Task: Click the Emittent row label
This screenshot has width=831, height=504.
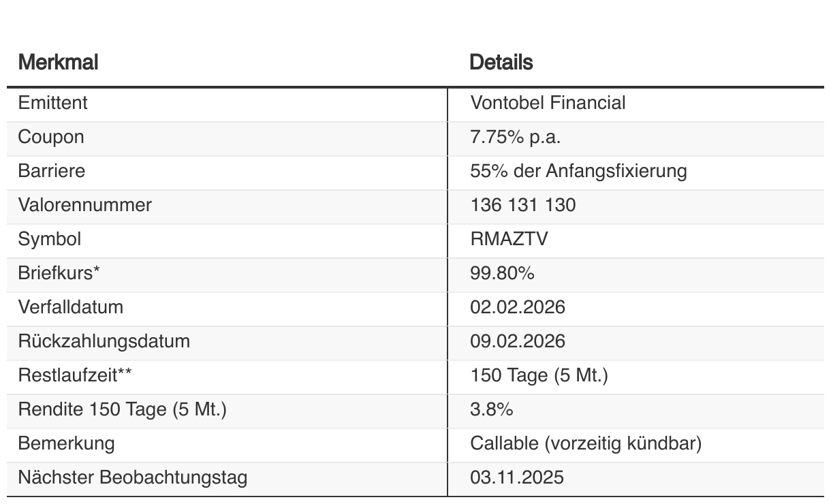Action: (x=53, y=103)
